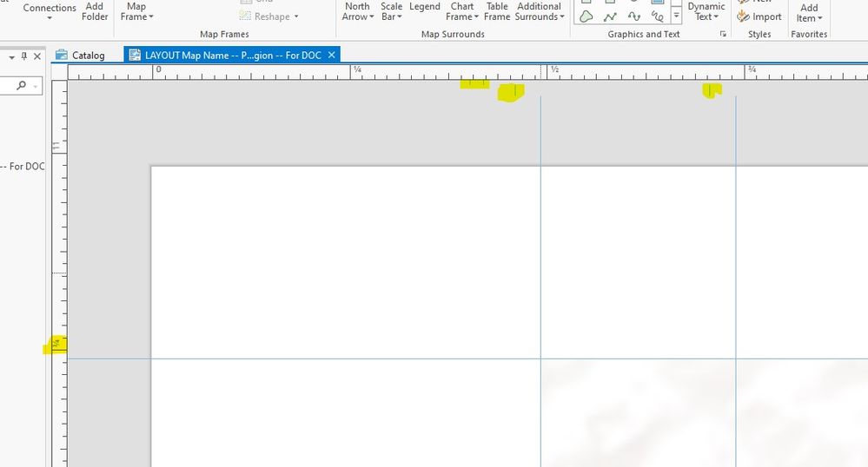
Task: Click the Import styles icon
Action: [743, 16]
